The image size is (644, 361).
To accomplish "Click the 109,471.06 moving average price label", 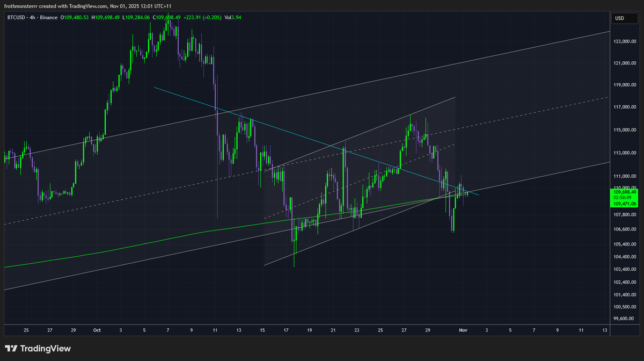I will click(626, 204).
